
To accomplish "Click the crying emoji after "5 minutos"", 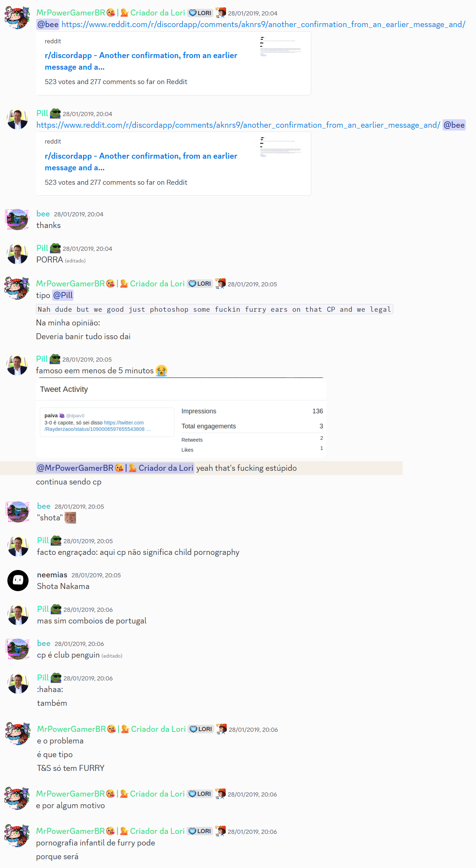I will tap(161, 370).
